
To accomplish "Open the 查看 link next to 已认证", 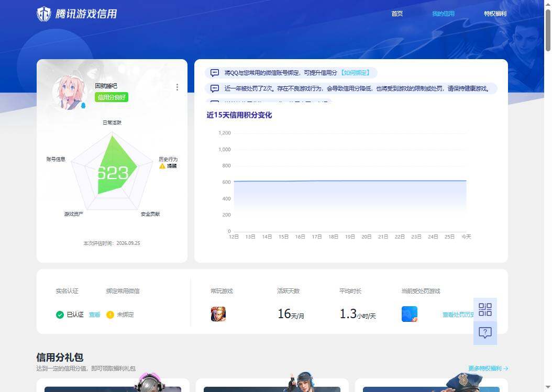I will (94, 315).
